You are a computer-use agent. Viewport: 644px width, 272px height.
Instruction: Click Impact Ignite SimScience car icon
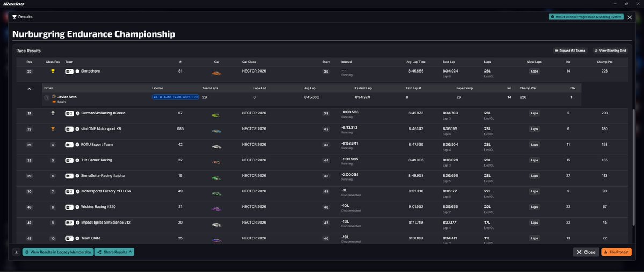click(x=216, y=225)
